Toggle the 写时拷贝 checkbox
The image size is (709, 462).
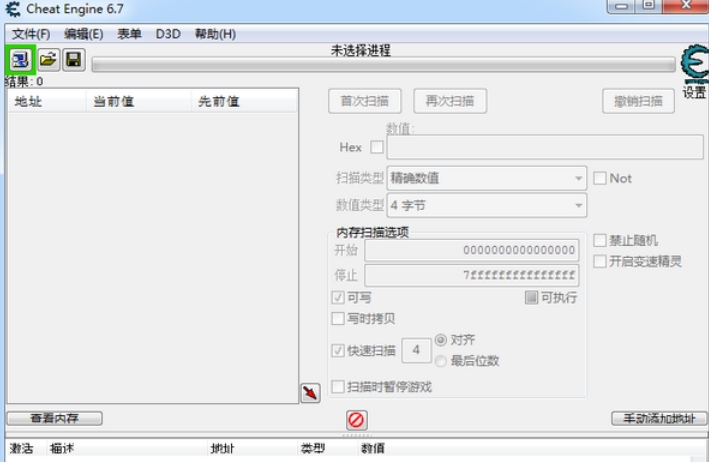click(338, 318)
